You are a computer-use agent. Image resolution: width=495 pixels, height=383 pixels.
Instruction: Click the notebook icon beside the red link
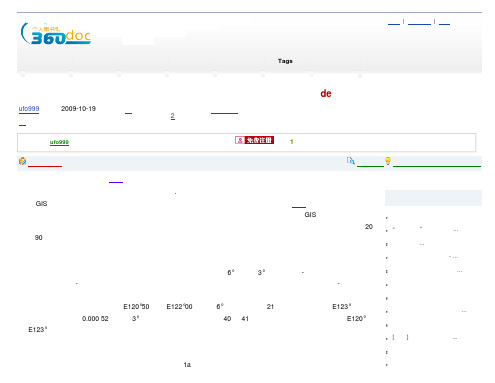coord(22,161)
